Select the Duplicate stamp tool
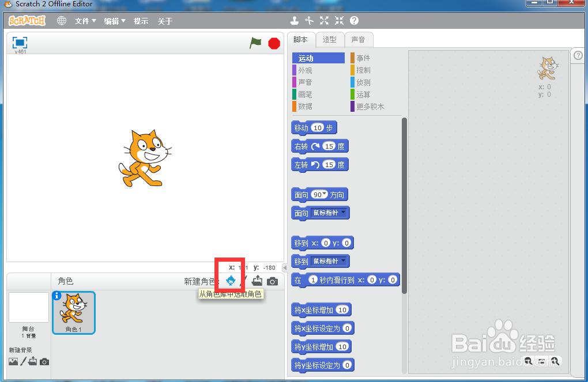Viewport: 588px width, 382px height. tap(295, 21)
